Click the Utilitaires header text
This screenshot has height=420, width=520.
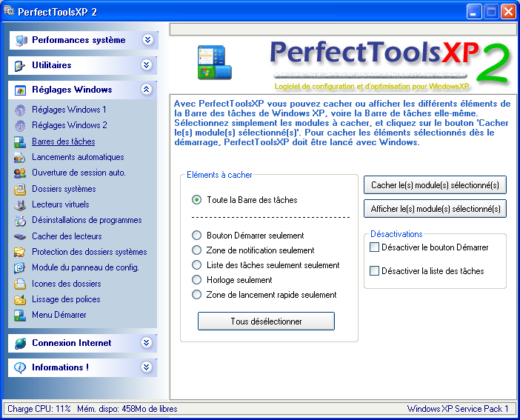(x=52, y=65)
